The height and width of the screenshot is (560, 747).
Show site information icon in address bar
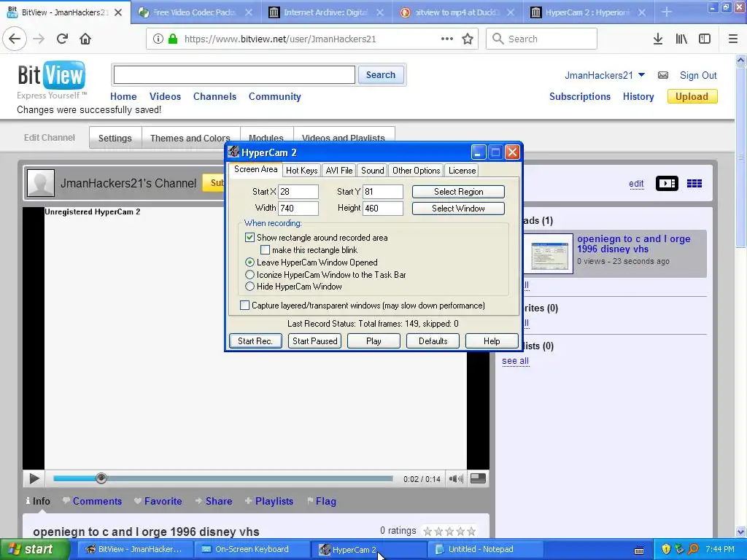[158, 39]
